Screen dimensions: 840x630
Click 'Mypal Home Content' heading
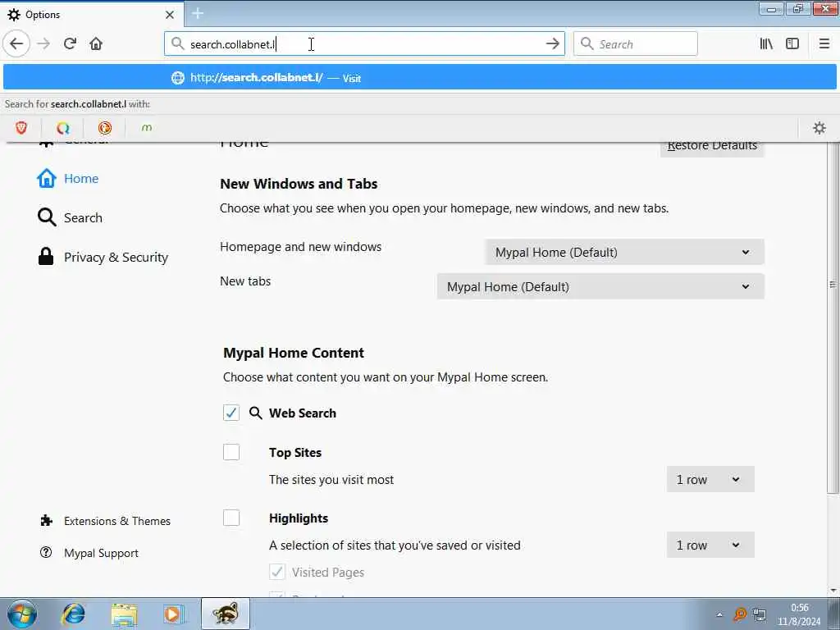(x=294, y=353)
